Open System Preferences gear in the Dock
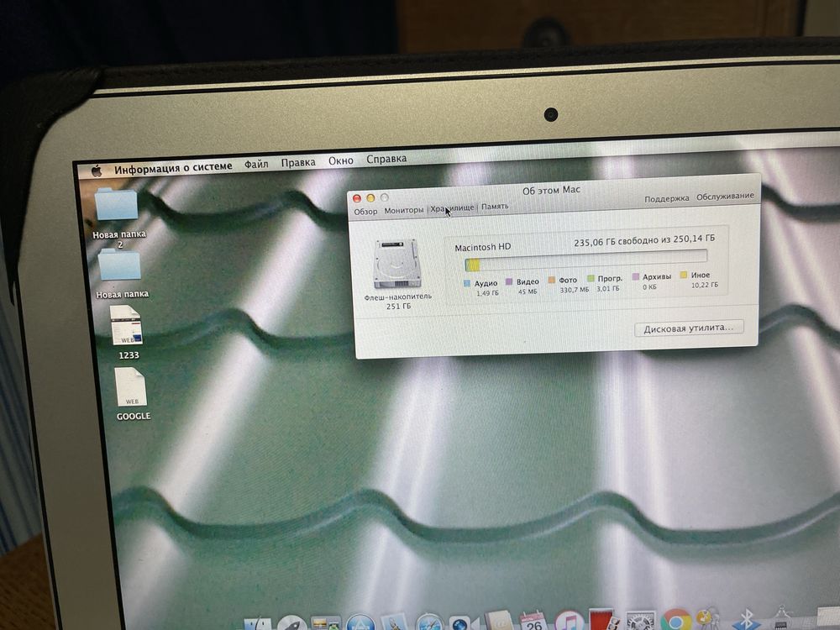 pos(641,622)
